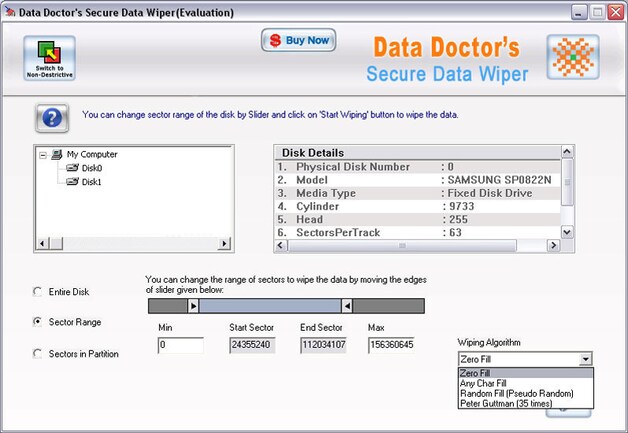628x433 pixels.
Task: Click the Buy Now button
Action: 298,40
